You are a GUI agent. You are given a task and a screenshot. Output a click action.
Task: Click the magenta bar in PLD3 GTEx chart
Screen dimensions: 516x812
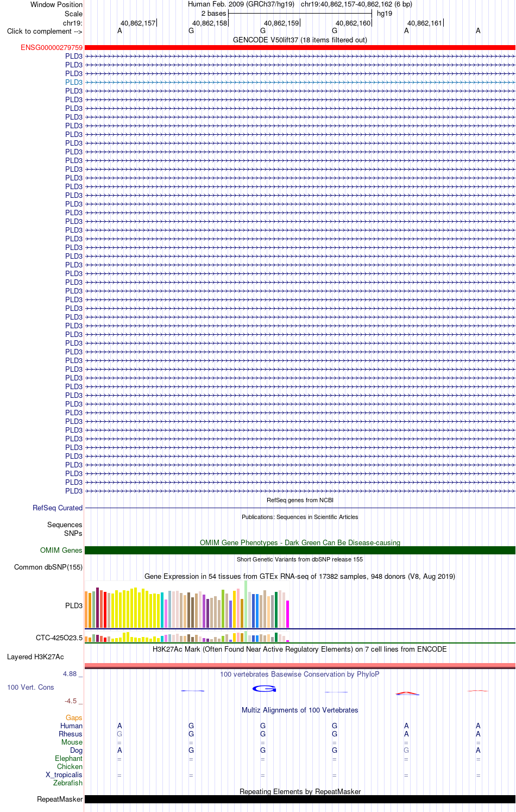click(x=288, y=614)
